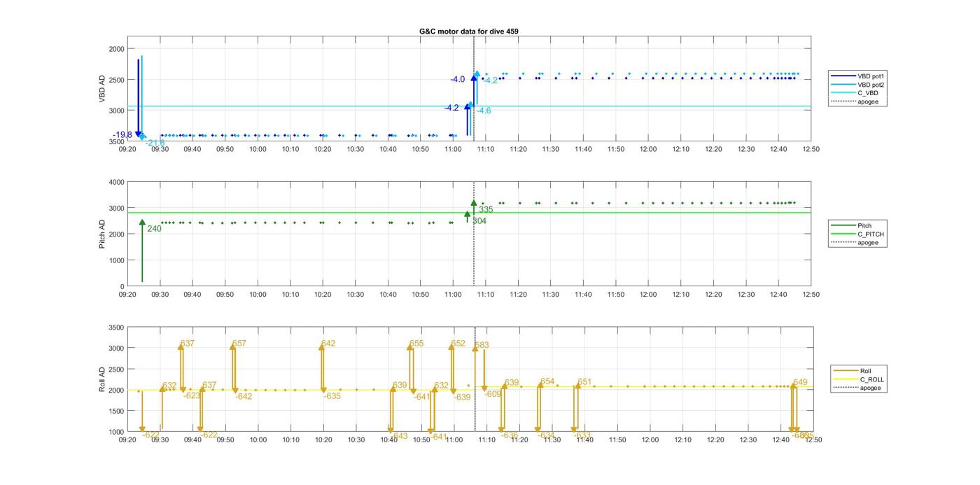Click the plot title 'G&C motor data for dive 459'
Image resolution: width=980 pixels, height=485 pixels.
[x=469, y=31]
